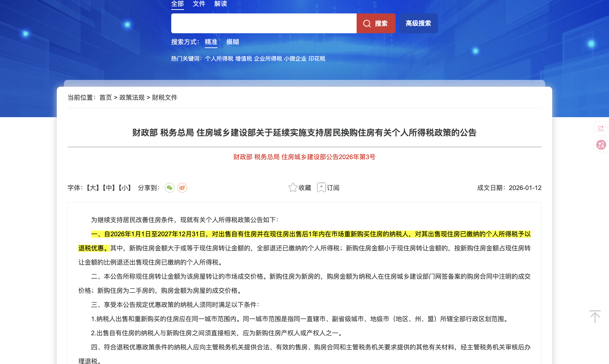Click inside the search input box
609x364 pixels.
[x=263, y=23]
